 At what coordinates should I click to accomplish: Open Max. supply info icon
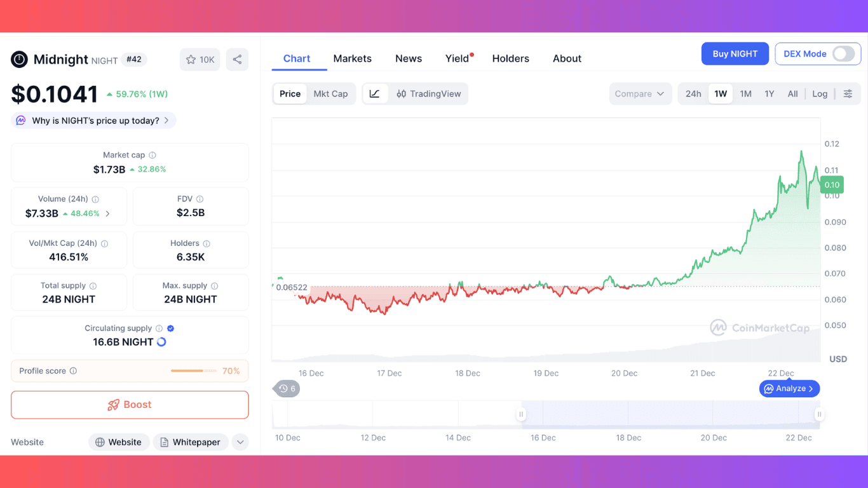pyautogui.click(x=214, y=286)
